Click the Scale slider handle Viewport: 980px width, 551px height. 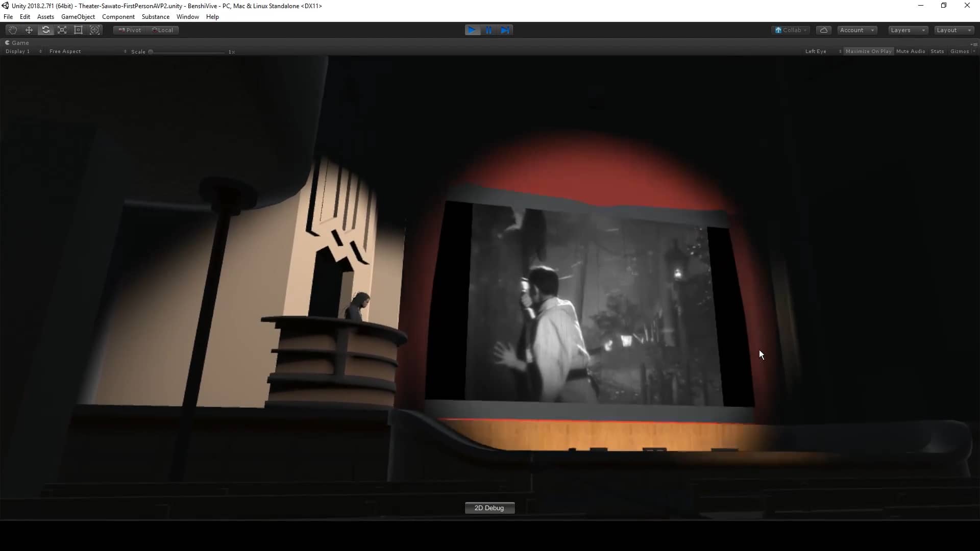151,52
